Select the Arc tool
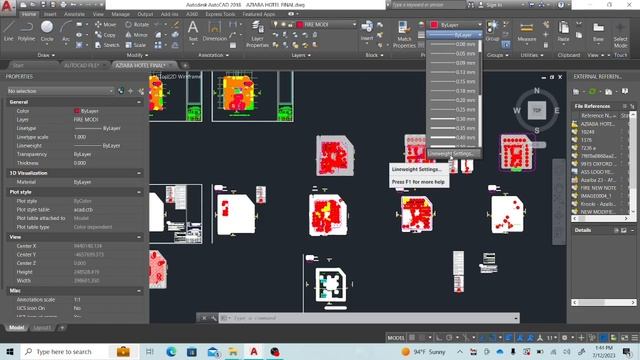Image resolution: width=640 pixels, height=360 pixels. pyautogui.click(x=66, y=31)
